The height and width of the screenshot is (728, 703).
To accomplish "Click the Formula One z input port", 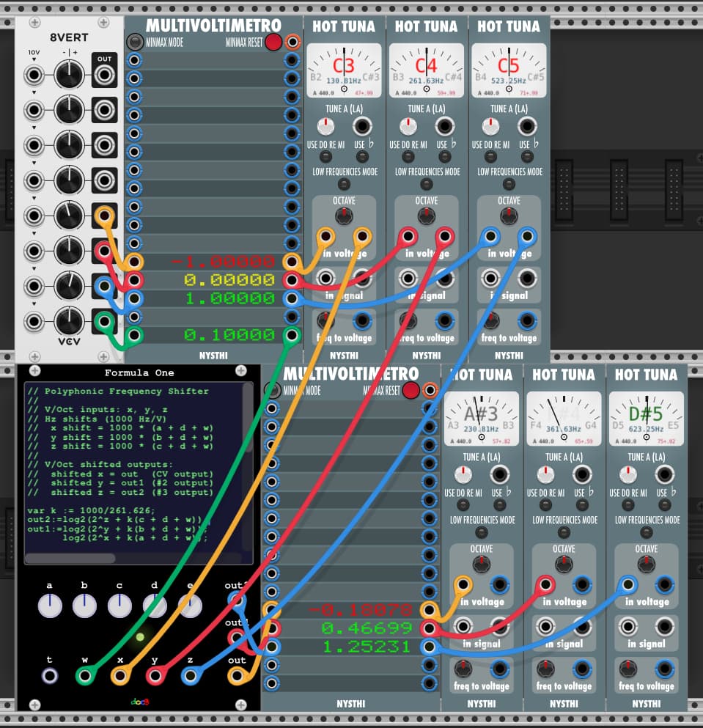I will 191,675.
